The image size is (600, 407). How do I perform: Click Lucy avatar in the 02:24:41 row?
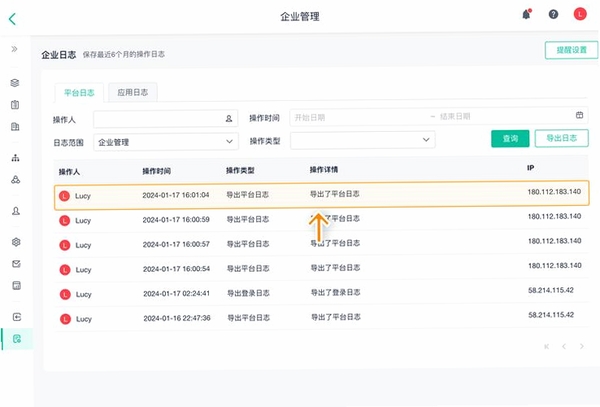[x=65, y=294]
